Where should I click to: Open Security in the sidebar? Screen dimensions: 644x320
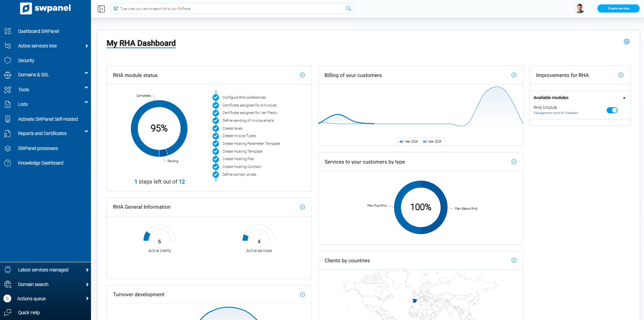point(26,60)
